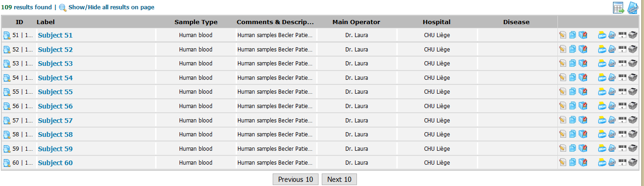
Task: Sort by the Sample Type column header
Action: (x=196, y=22)
